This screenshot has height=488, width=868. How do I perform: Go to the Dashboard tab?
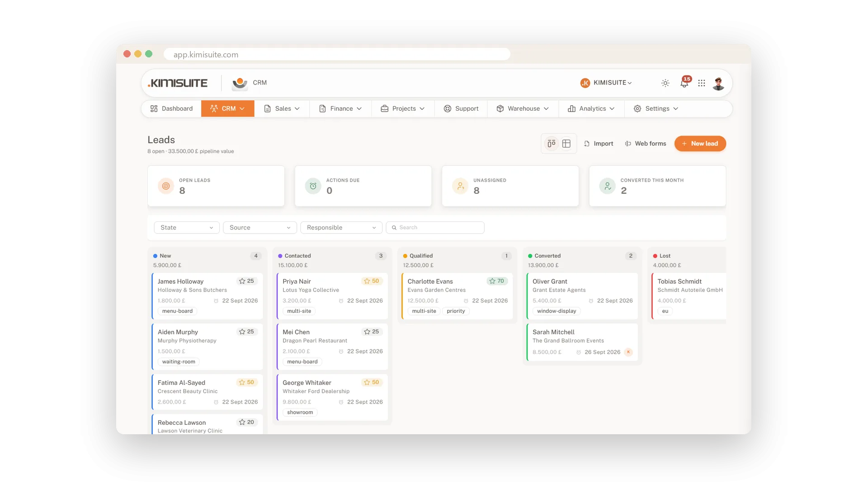point(171,108)
